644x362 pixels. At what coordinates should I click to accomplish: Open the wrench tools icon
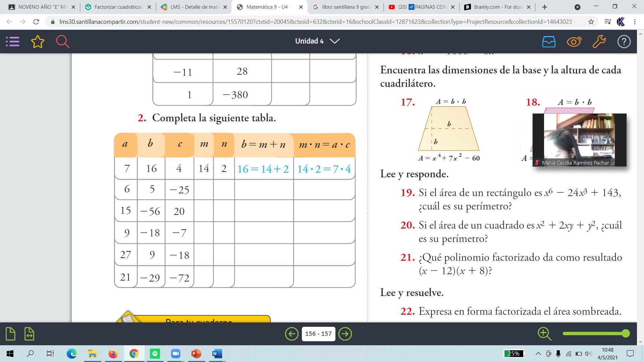[x=599, y=42]
